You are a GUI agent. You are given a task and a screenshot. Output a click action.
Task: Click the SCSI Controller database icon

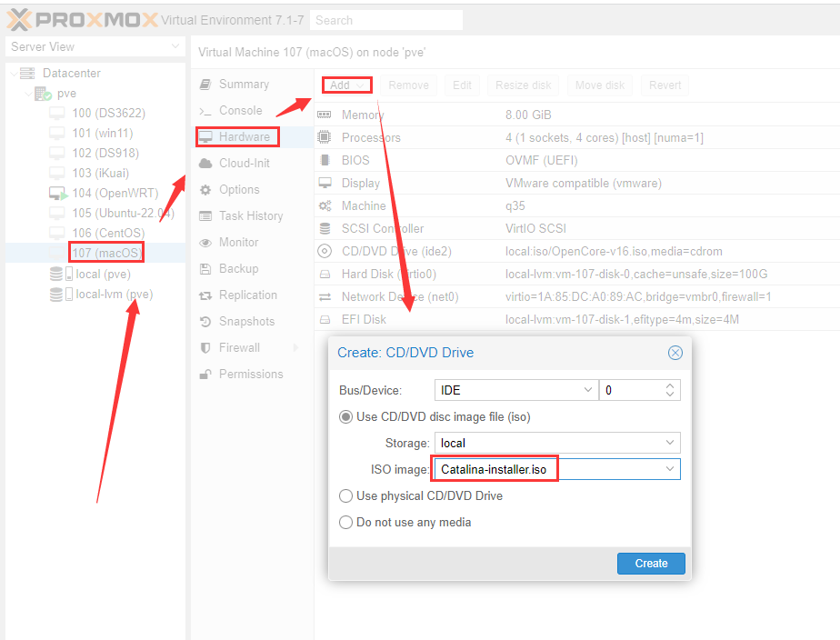[x=325, y=229]
